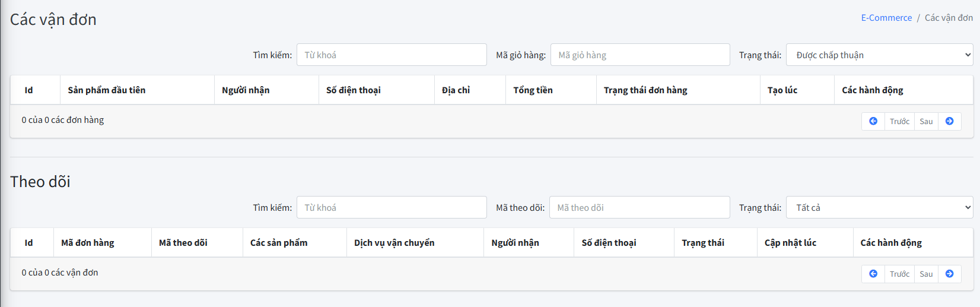
Task: Click right arrow icon in shipments pagination
Action: [949, 274]
